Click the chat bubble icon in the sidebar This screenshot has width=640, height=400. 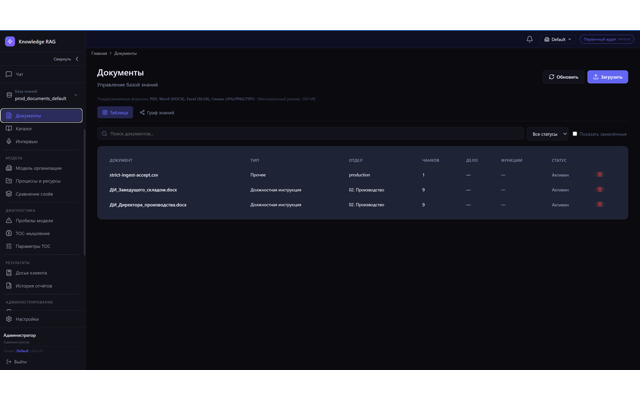[x=9, y=74]
